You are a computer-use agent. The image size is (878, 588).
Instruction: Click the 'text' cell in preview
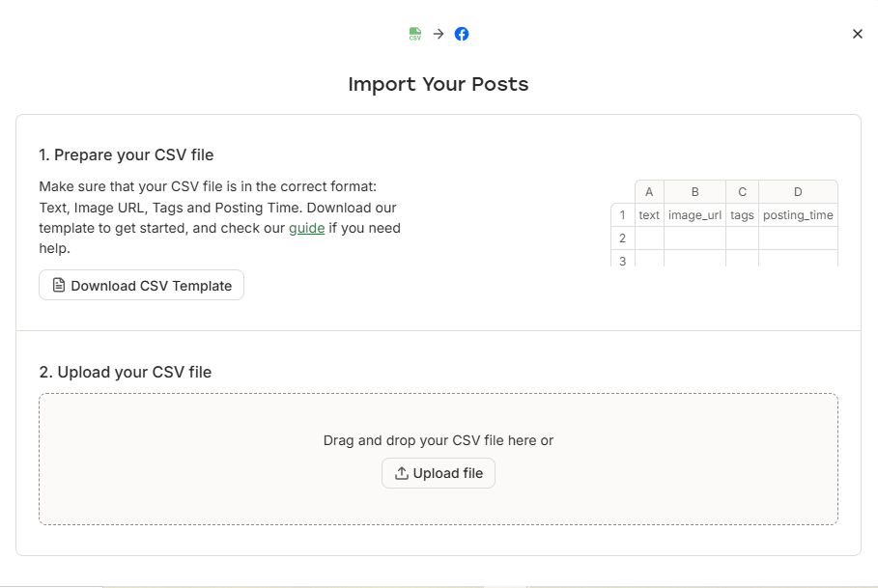click(649, 215)
